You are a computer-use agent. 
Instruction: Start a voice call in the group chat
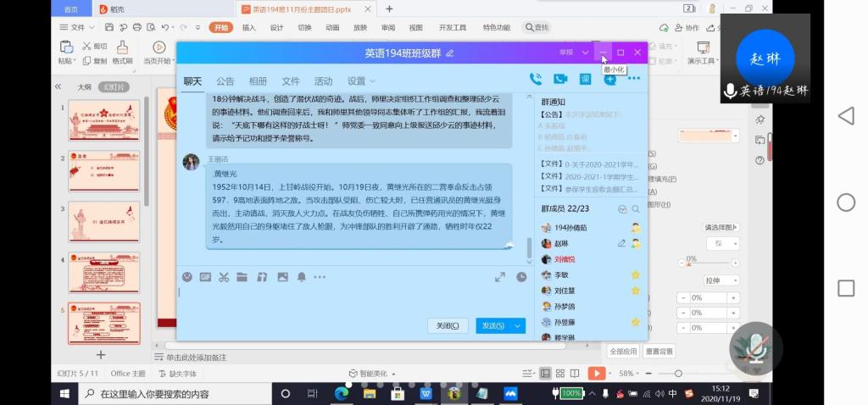[x=536, y=79]
